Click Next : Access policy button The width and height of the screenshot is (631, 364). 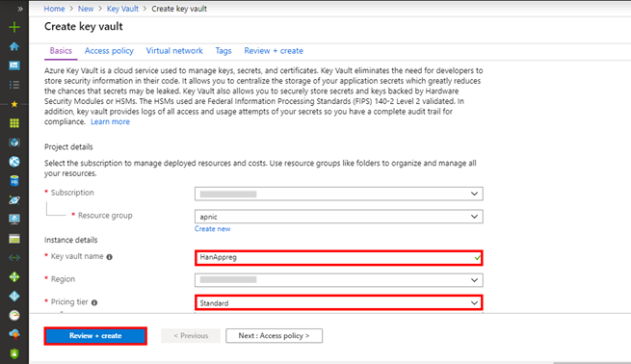(x=274, y=336)
